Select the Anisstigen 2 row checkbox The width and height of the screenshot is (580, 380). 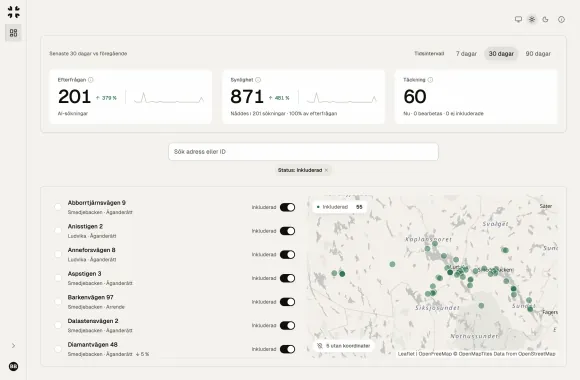(x=58, y=231)
